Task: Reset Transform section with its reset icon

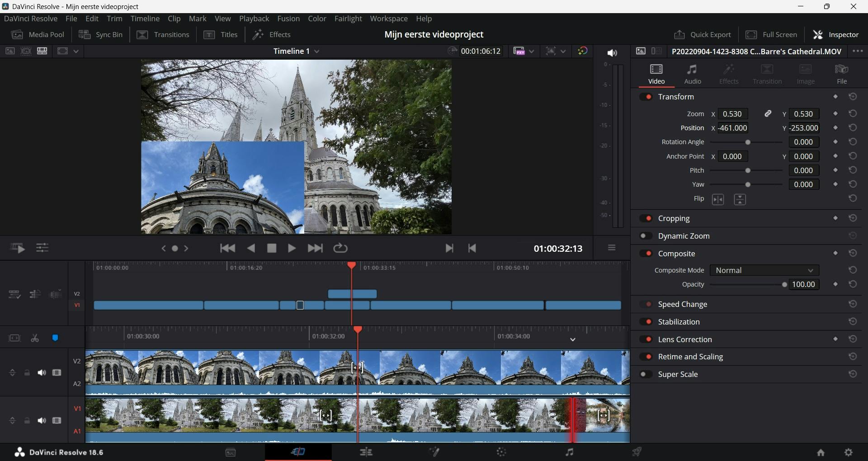Action: point(853,97)
